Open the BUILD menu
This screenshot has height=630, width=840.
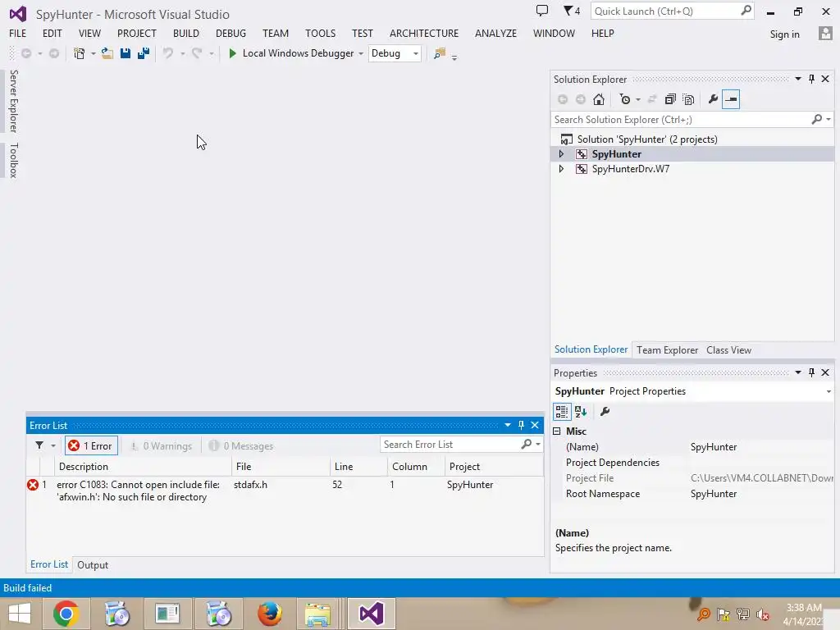coord(186,33)
